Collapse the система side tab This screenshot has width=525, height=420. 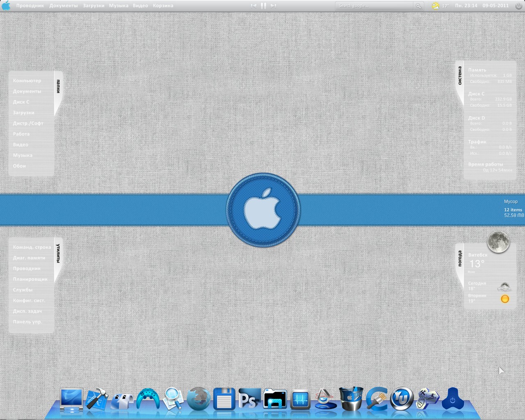460,76
